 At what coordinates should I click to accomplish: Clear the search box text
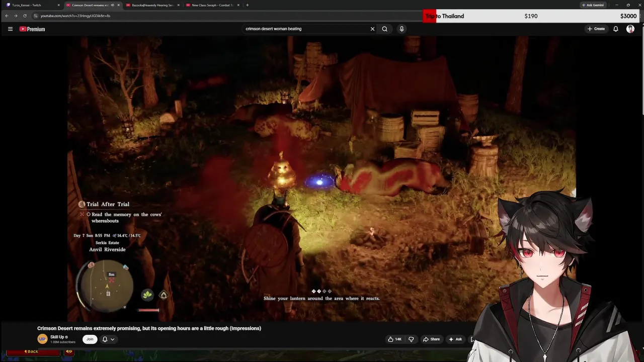tap(372, 29)
